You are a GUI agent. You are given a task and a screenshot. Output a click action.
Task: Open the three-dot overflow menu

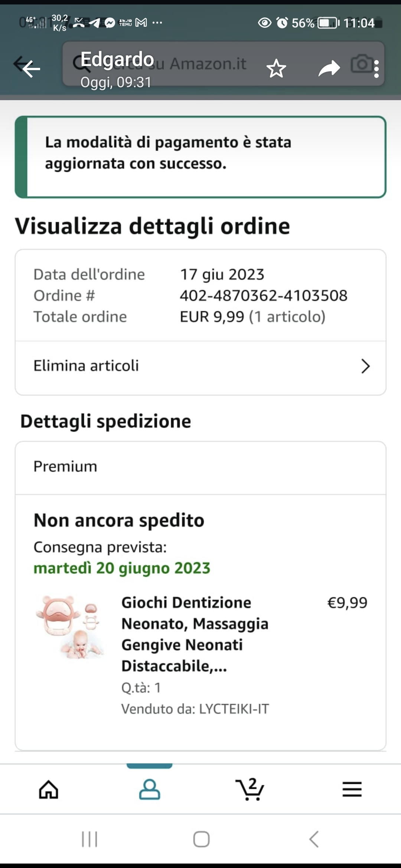pos(376,69)
